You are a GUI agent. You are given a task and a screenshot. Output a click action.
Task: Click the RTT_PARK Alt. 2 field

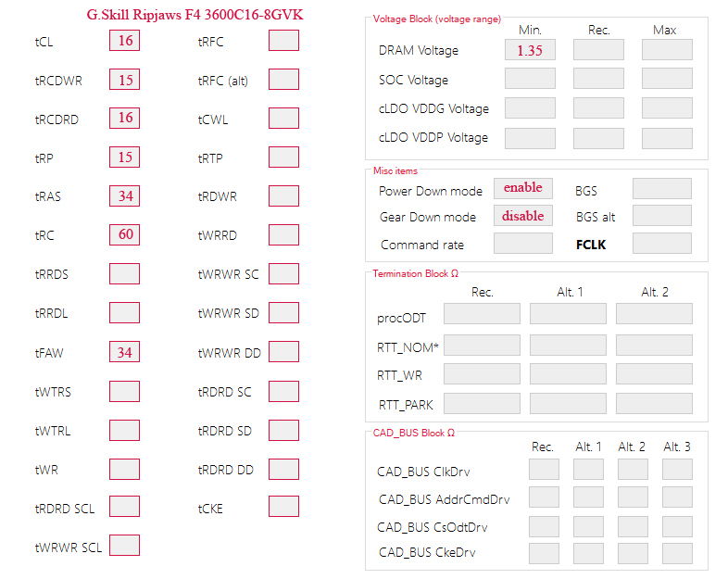point(654,404)
